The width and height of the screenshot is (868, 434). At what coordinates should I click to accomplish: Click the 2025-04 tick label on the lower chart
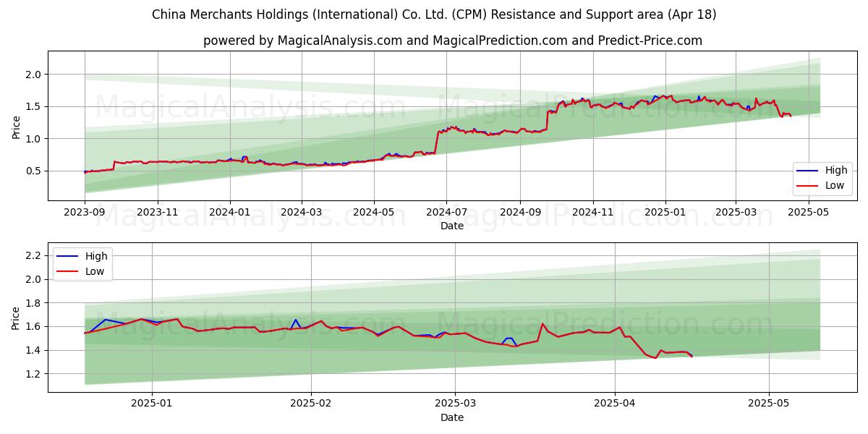pyautogui.click(x=615, y=404)
